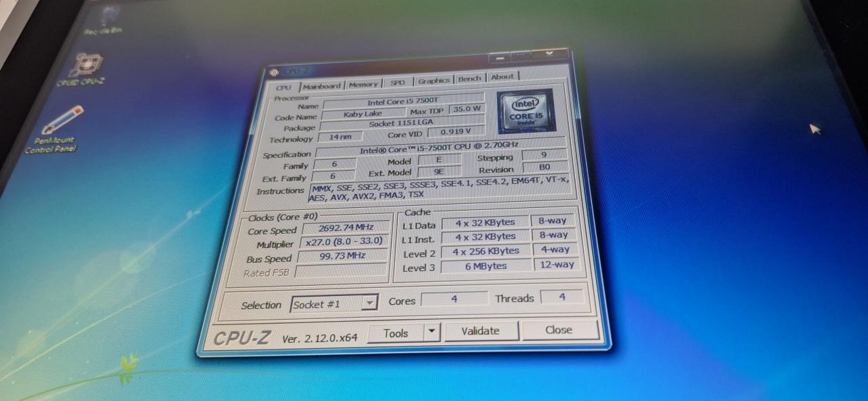Open the Bench tab
This screenshot has width=868, height=401.
point(469,79)
